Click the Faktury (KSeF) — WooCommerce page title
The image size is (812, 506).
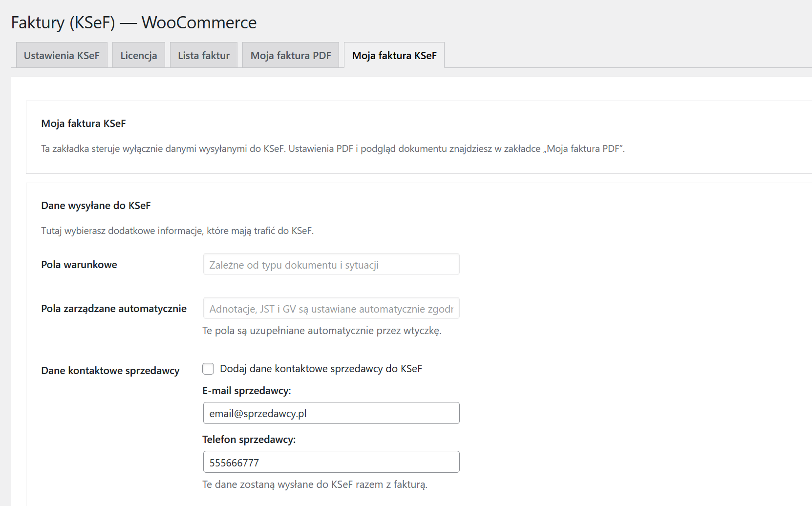tap(134, 22)
